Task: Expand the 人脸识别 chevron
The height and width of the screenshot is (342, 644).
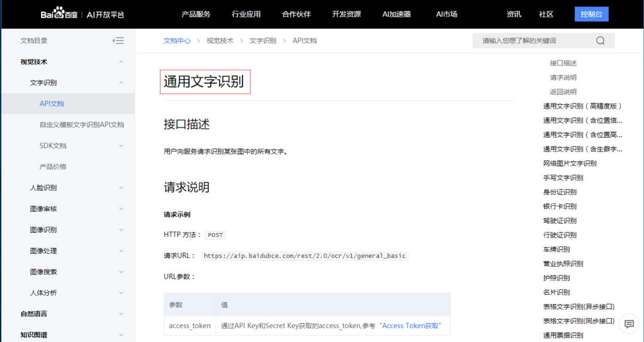Action: click(121, 188)
